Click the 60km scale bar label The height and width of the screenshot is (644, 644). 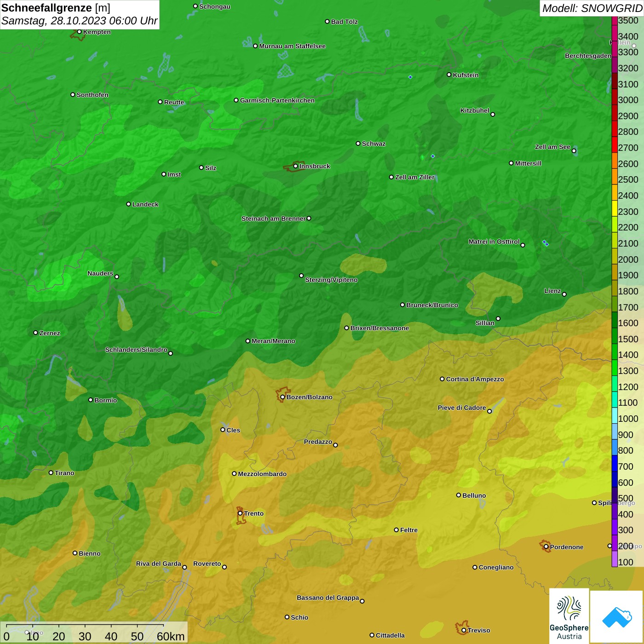click(x=171, y=636)
